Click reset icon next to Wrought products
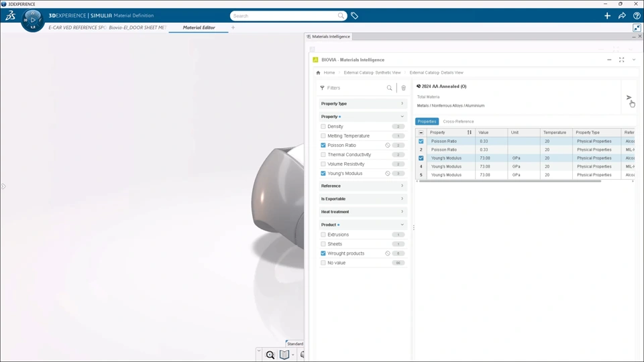644x362 pixels. [387, 253]
